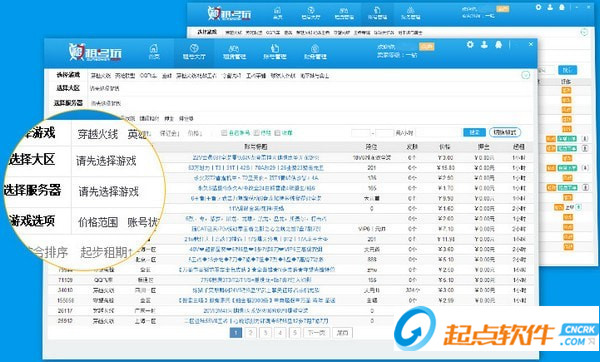Open the 首页 home icon in front window
600x362 pixels.
[x=154, y=52]
